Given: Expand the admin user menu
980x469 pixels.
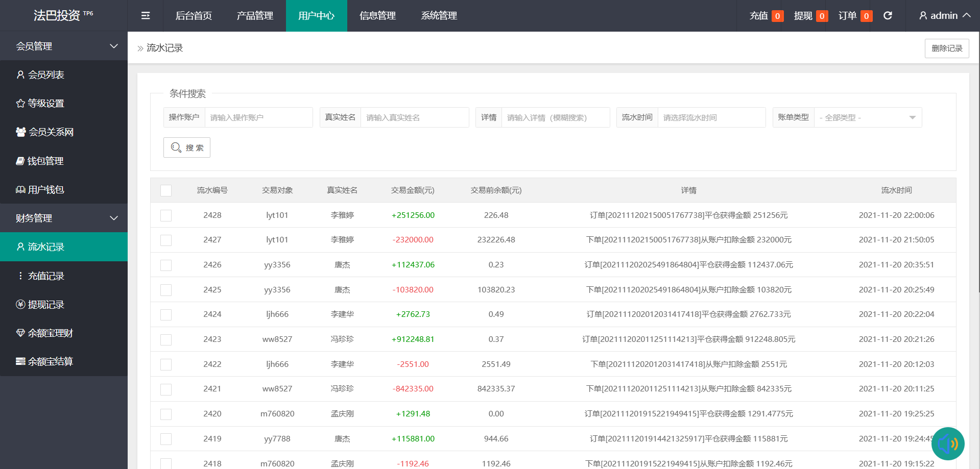Looking at the screenshot, I should [944, 16].
